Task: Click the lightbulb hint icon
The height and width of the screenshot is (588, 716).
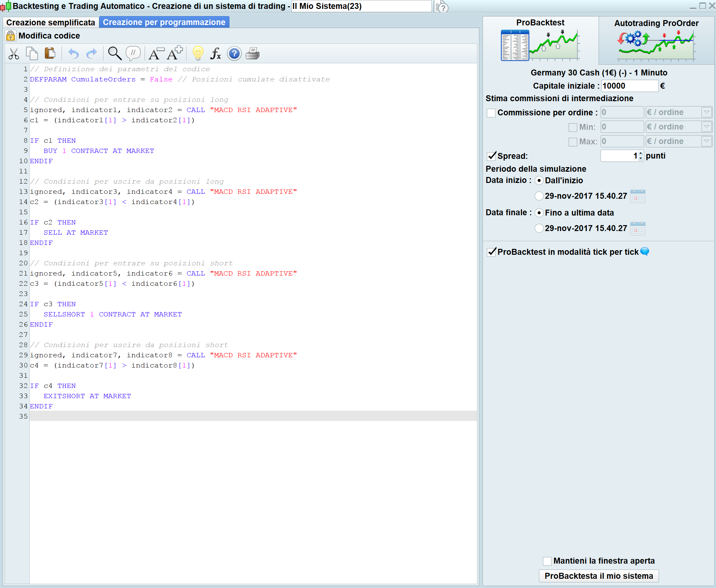Action: 198,53
